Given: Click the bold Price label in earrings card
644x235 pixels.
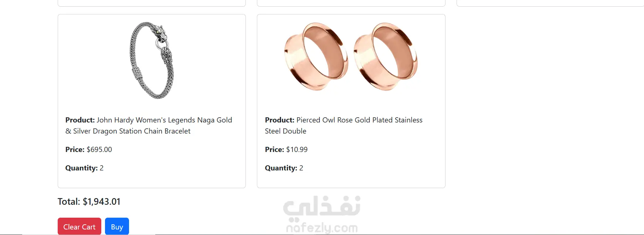Looking at the screenshot, I should point(274,149).
